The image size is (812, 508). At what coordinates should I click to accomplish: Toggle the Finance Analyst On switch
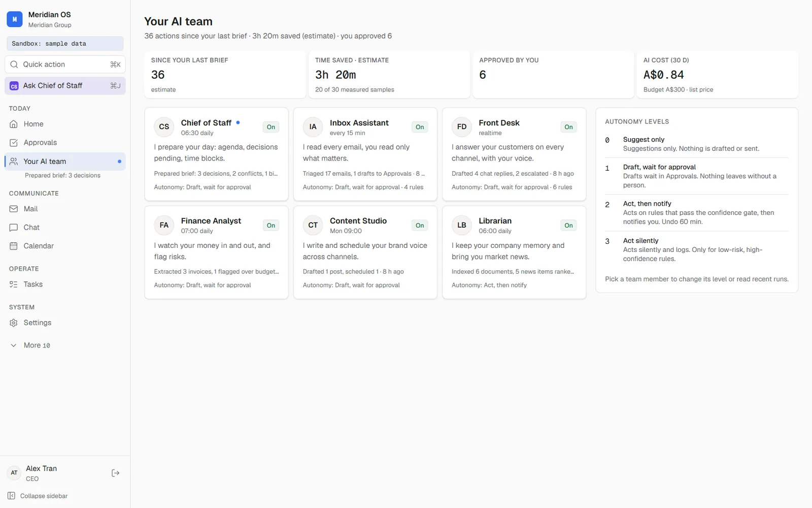click(271, 226)
